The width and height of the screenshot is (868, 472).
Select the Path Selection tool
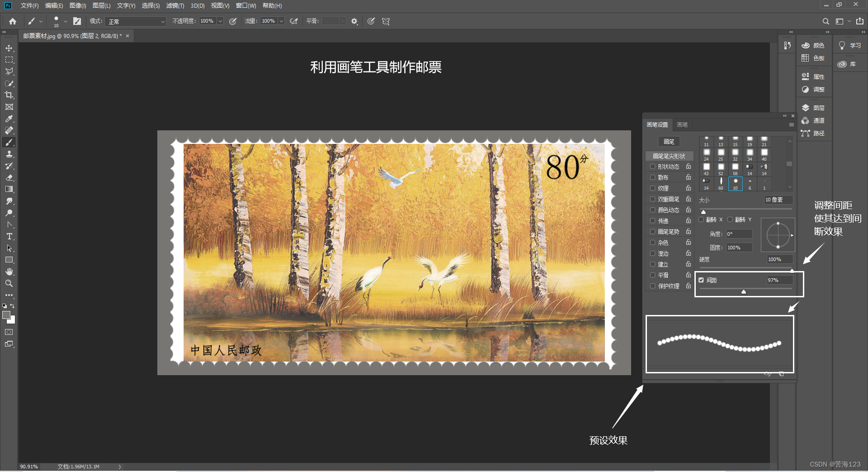pyautogui.click(x=9, y=248)
